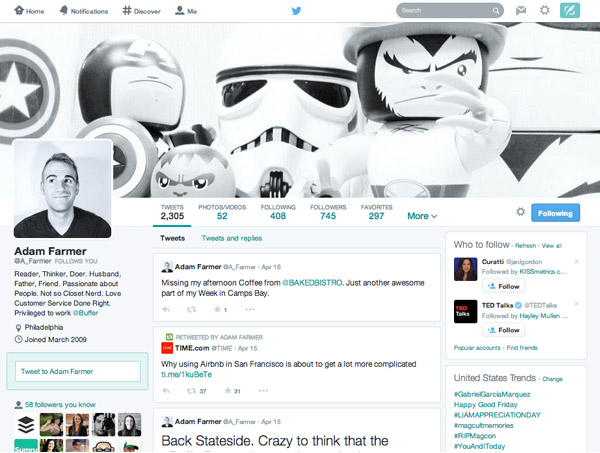Focus the Search field
Image resolution: width=600 pixels, height=453 pixels.
point(450,11)
